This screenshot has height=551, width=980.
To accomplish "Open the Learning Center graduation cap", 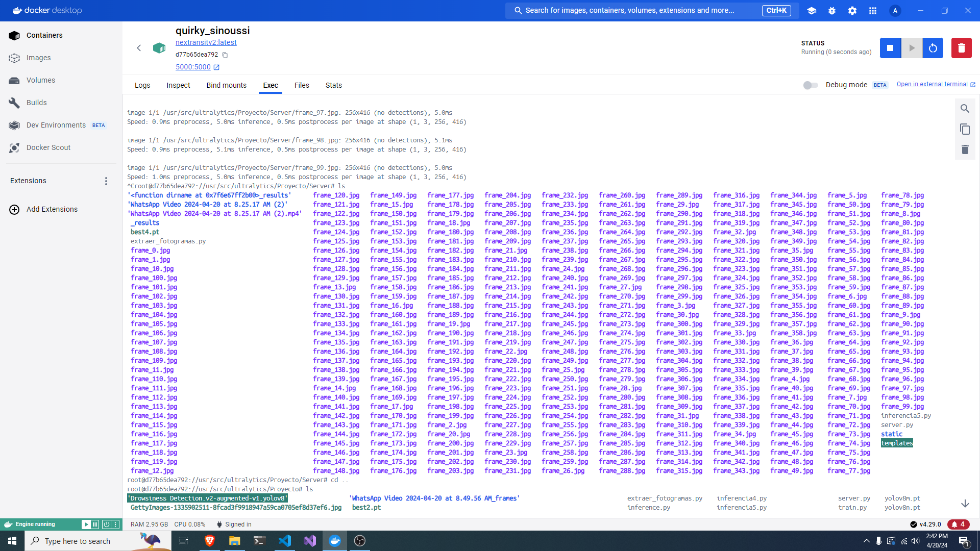I will pyautogui.click(x=812, y=11).
